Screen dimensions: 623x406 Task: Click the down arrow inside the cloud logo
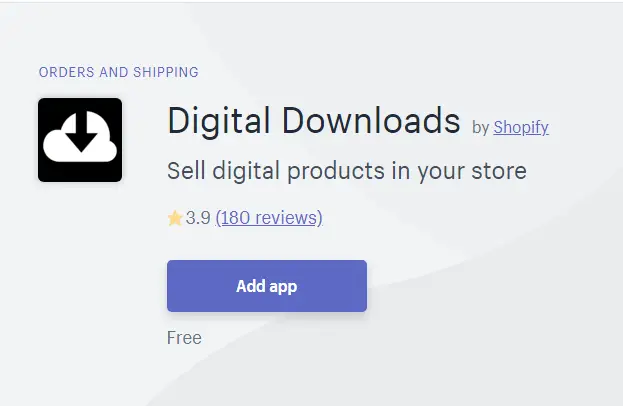click(81, 131)
